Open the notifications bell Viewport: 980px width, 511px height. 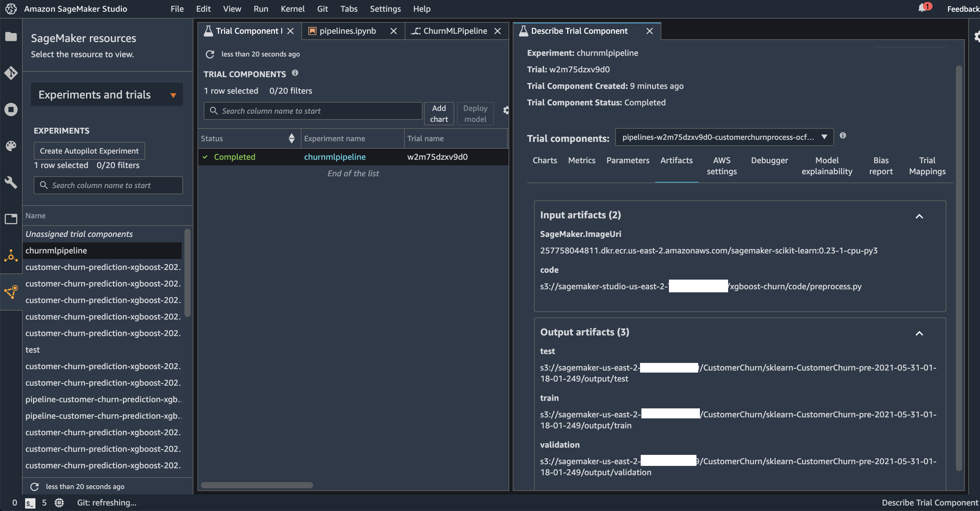(x=922, y=8)
